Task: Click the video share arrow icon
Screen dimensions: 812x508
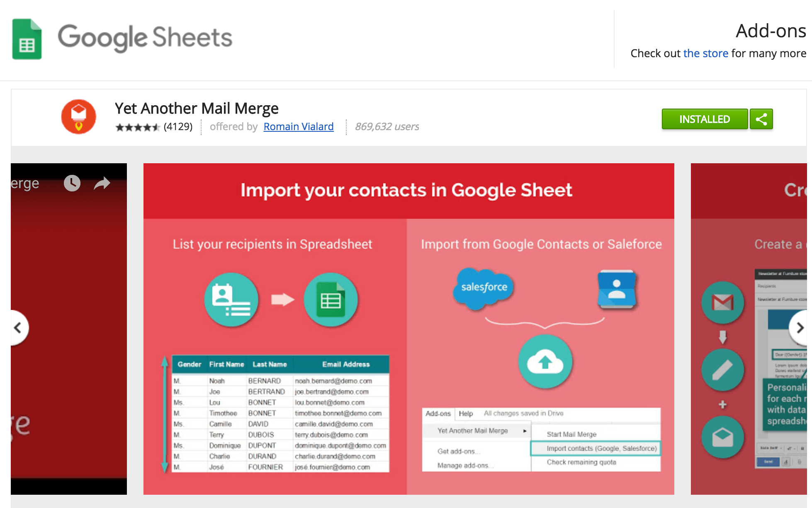Action: tap(102, 183)
